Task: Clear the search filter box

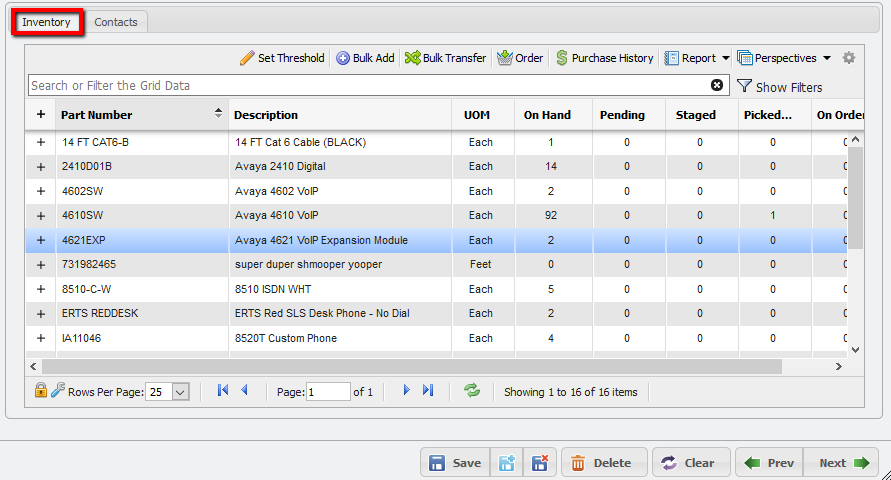Action: click(x=717, y=85)
